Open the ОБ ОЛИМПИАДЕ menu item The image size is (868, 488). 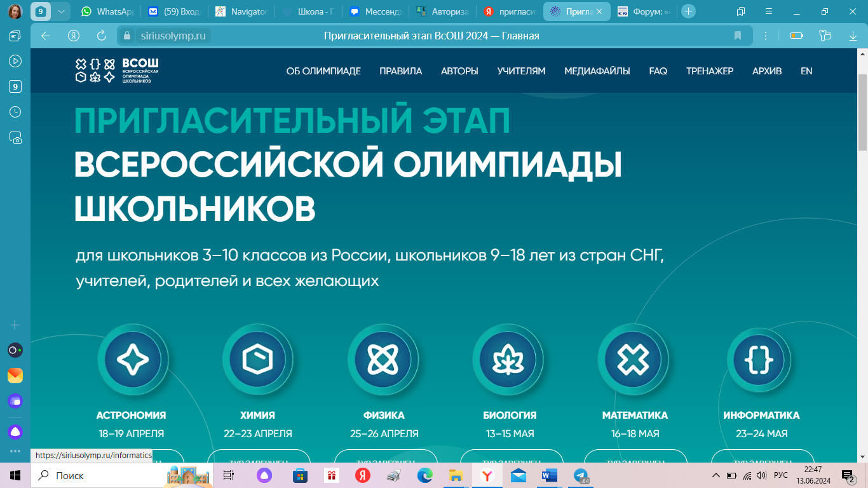[323, 71]
